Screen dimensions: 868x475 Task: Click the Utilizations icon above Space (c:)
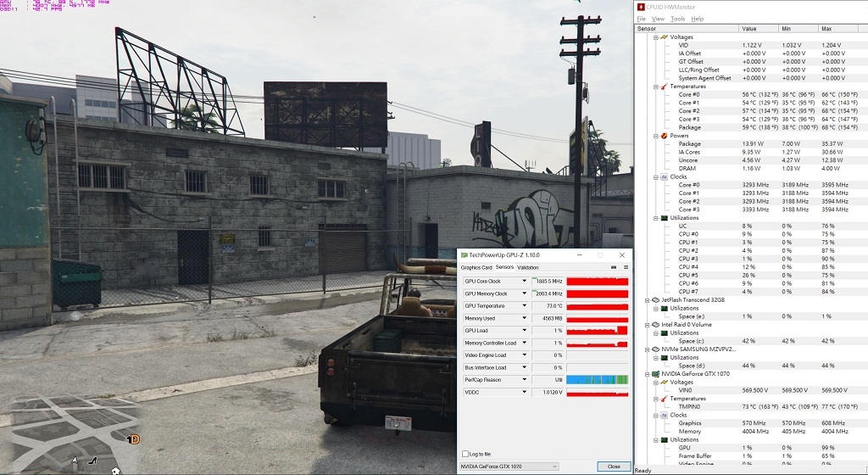pos(664,332)
